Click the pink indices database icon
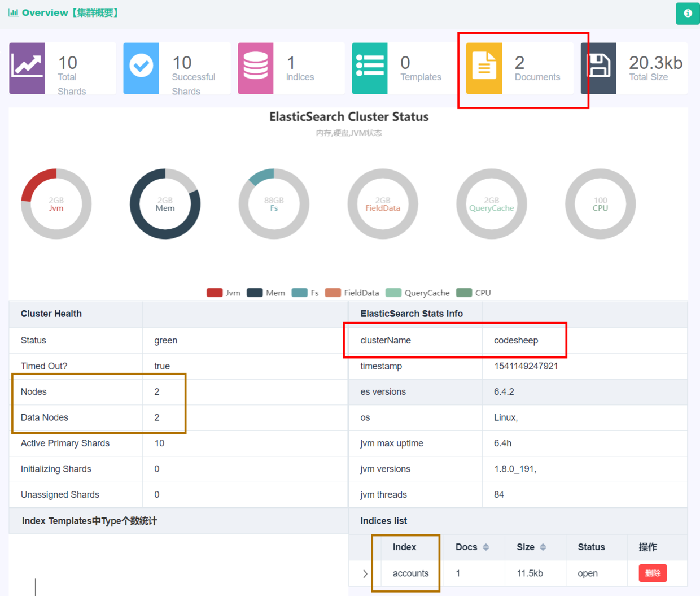Viewport: 700px width, 596px height. [x=256, y=68]
